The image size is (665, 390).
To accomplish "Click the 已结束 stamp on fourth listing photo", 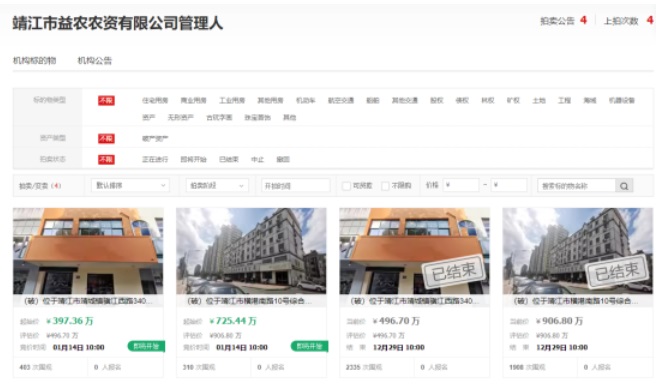I will point(617,272).
